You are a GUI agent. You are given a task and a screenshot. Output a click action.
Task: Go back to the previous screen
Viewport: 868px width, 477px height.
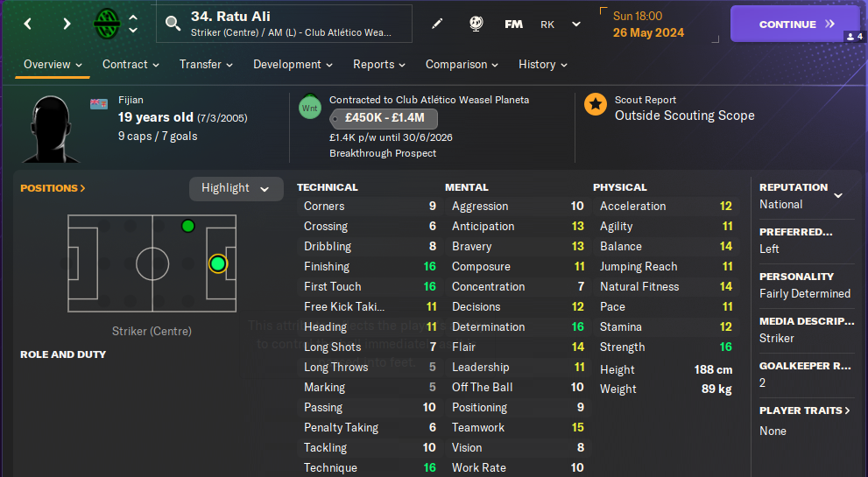(28, 24)
